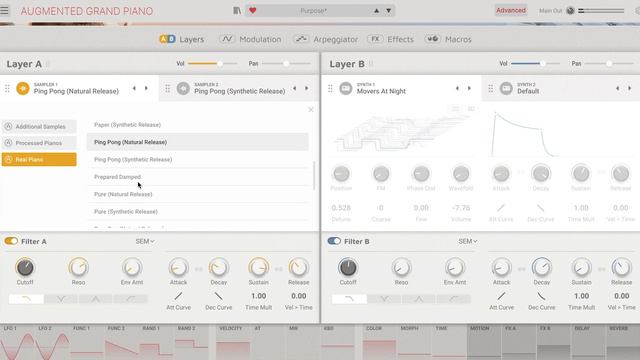Open Filter B SEM type dropdown
Image resolution: width=640 pixels, height=360 pixels.
pyautogui.click(x=468, y=242)
